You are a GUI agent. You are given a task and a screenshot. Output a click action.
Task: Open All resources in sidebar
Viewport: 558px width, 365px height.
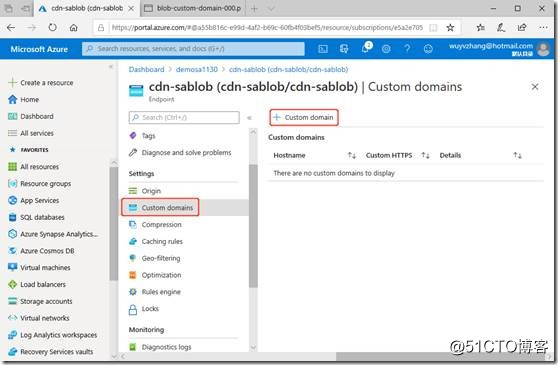click(33, 166)
